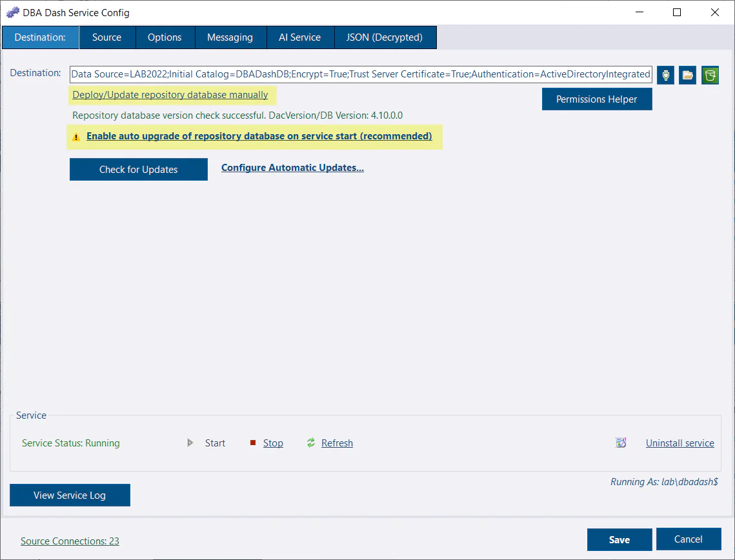Open the Messaging tab
Viewport: 735px width, 560px height.
[230, 37]
